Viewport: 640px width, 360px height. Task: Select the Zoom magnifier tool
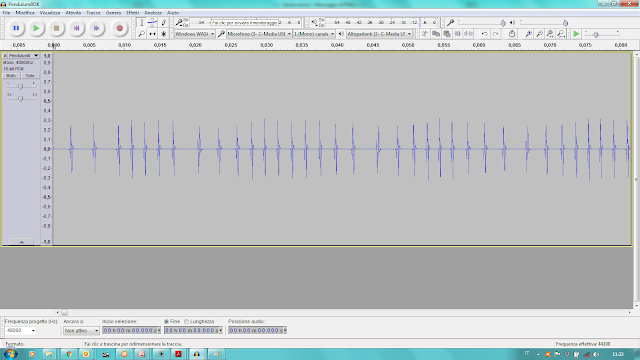[x=142, y=34]
